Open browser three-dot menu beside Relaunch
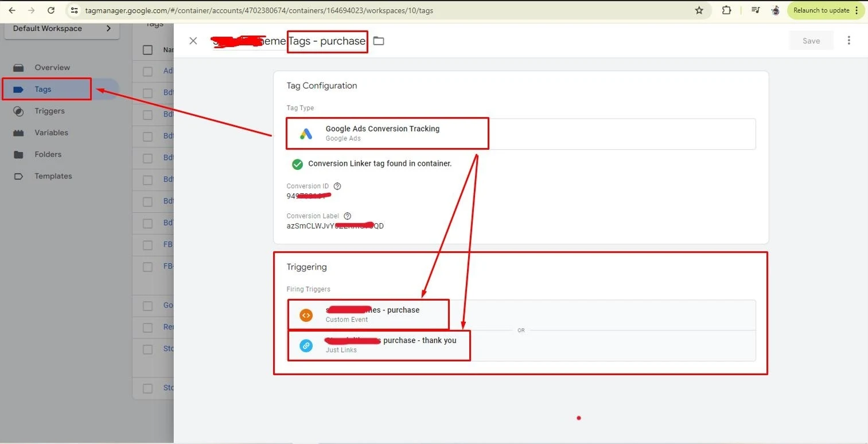868x444 pixels. coord(857,10)
